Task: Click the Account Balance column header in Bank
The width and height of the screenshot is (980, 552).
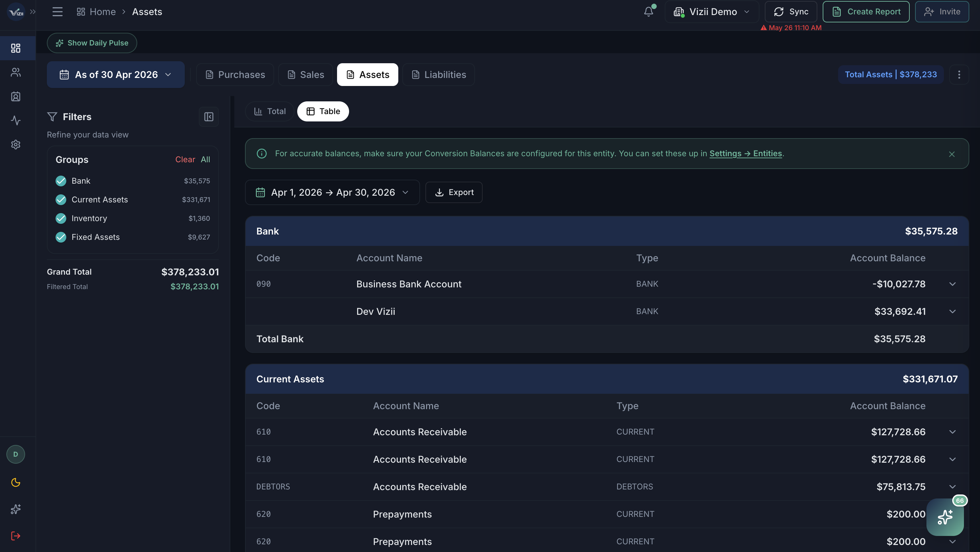Action: click(x=888, y=258)
